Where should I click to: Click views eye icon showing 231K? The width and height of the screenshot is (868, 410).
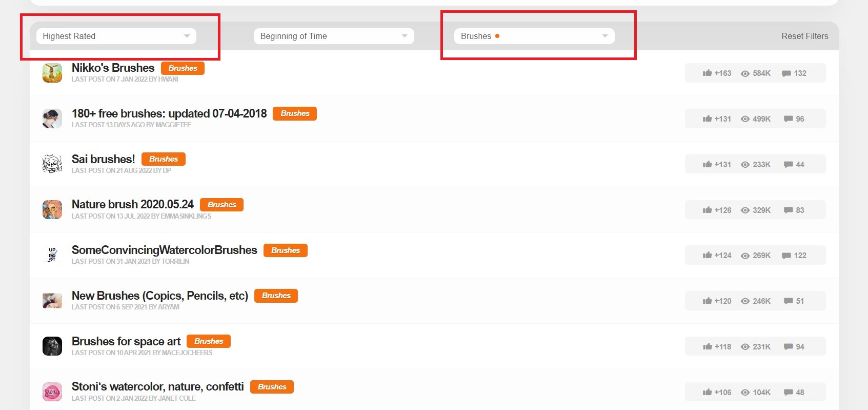pyautogui.click(x=745, y=347)
